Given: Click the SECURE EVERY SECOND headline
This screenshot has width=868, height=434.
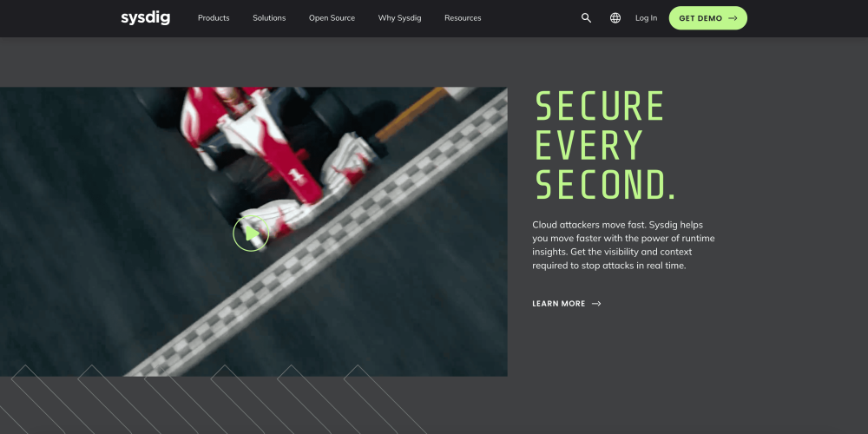Looking at the screenshot, I should tap(605, 146).
